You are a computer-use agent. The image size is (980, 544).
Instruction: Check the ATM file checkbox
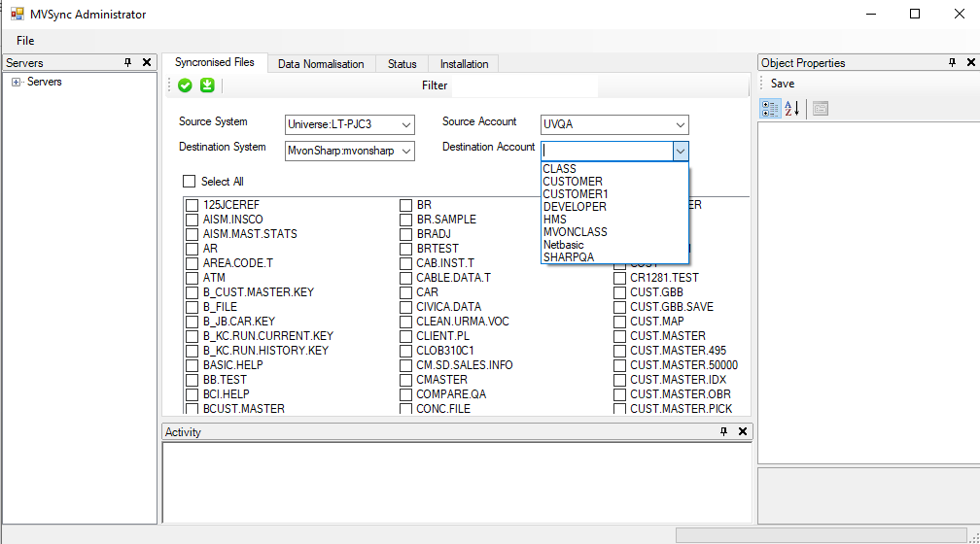[192, 278]
